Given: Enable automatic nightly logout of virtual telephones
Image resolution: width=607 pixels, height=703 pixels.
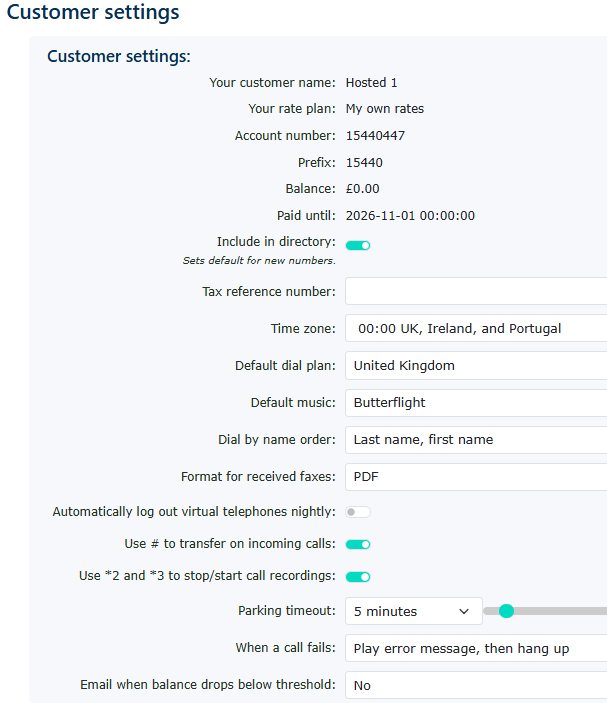Looking at the screenshot, I should pos(358,512).
